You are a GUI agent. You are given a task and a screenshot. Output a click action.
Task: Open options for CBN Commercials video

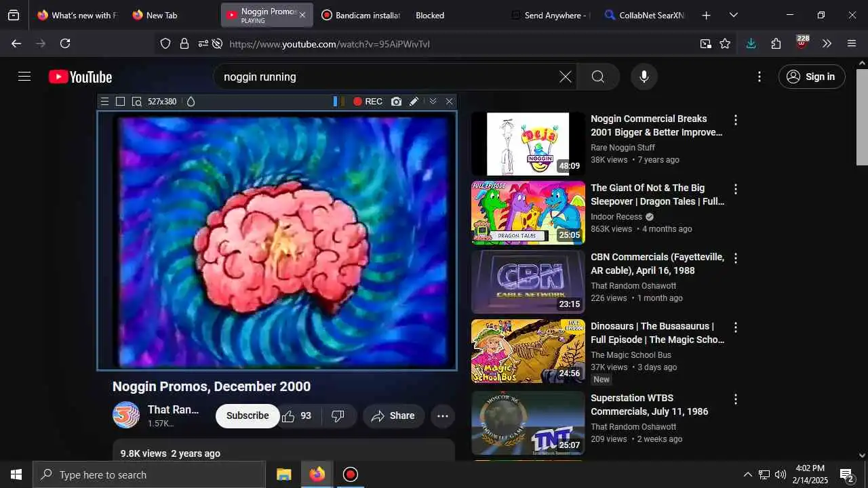735,258
